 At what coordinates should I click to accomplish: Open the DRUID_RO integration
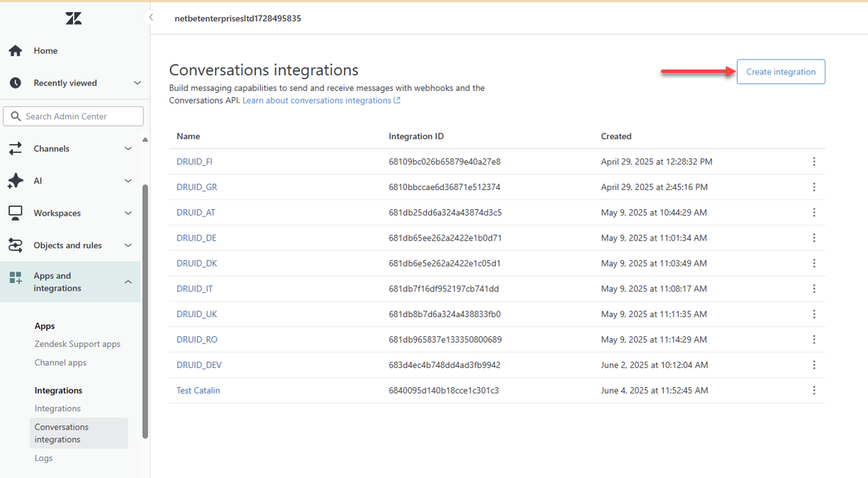coord(197,340)
